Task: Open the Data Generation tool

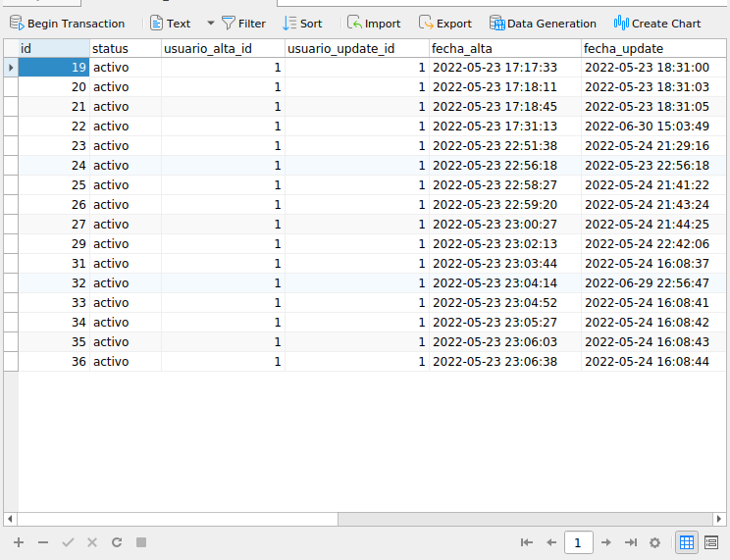Action: (x=543, y=24)
